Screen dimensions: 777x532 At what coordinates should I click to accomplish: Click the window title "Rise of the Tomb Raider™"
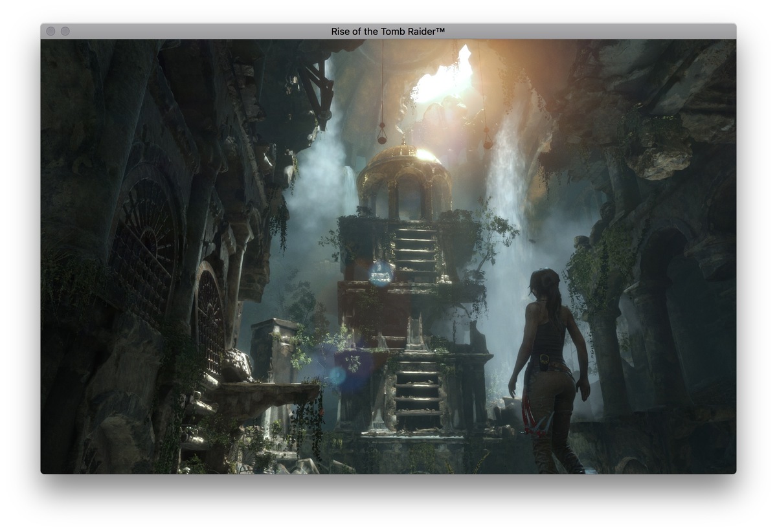click(388, 31)
